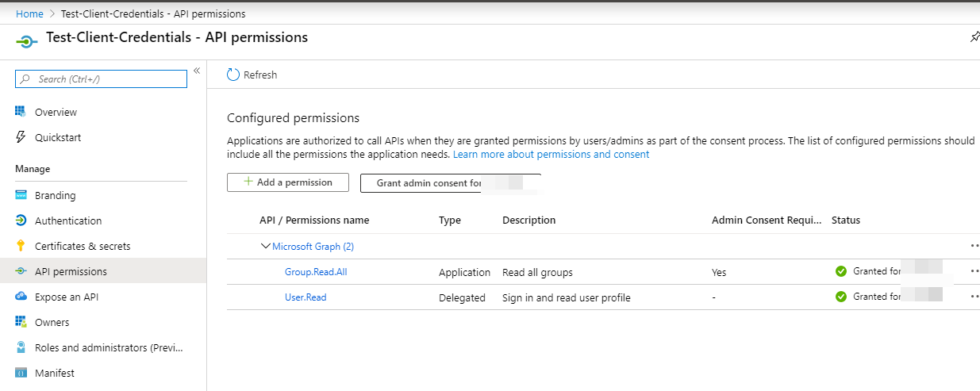Open the Microsoft Graph (2) link
The image size is (980, 391).
[313, 246]
